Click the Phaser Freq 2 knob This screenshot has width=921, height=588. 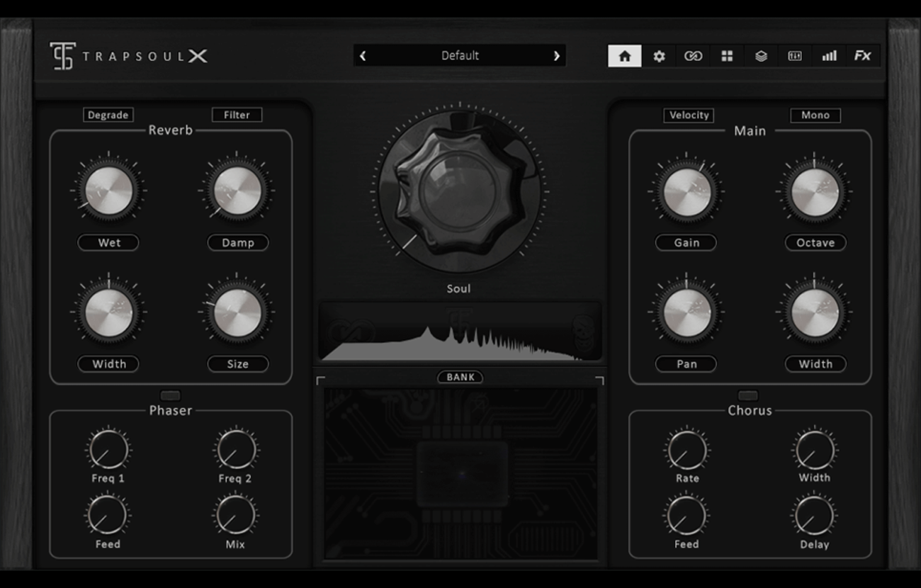(237, 450)
